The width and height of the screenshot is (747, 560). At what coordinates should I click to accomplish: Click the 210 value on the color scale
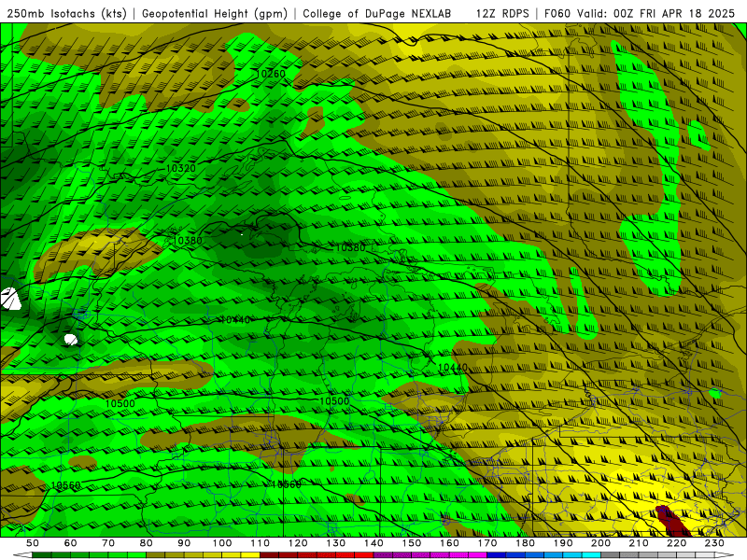click(x=639, y=543)
